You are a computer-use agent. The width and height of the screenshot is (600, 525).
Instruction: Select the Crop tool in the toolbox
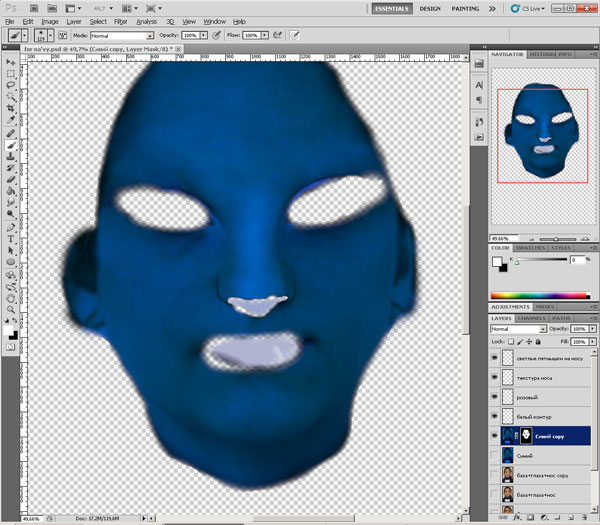[10, 107]
